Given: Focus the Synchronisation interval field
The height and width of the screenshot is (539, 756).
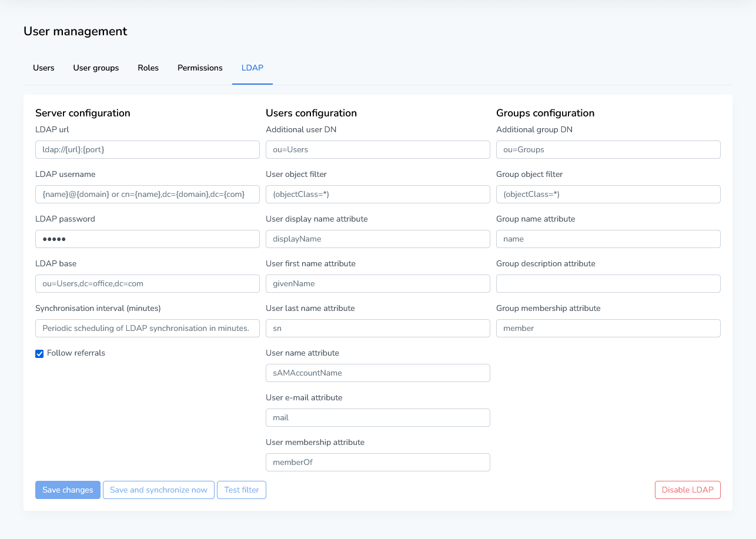Looking at the screenshot, I should tap(147, 328).
